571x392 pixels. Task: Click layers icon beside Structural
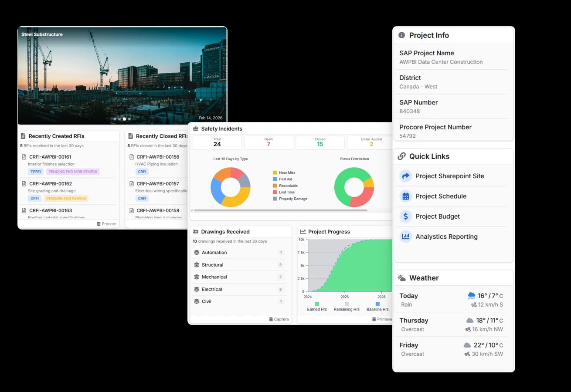197,265
